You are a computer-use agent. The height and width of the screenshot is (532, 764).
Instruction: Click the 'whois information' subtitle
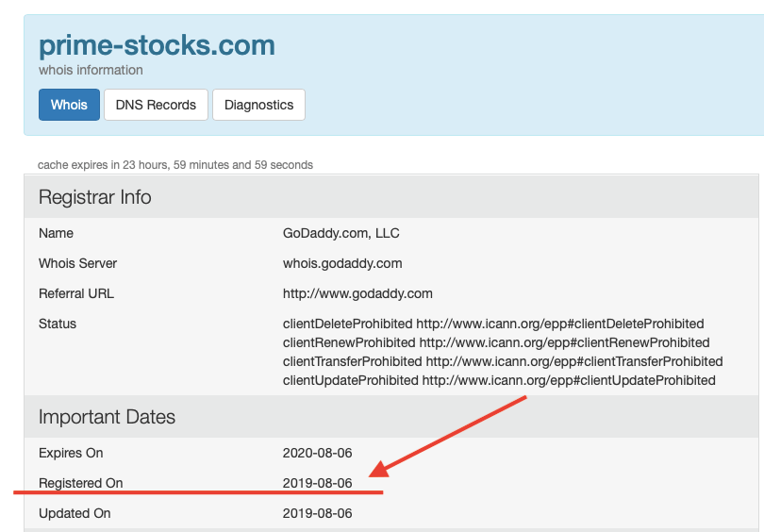click(91, 70)
